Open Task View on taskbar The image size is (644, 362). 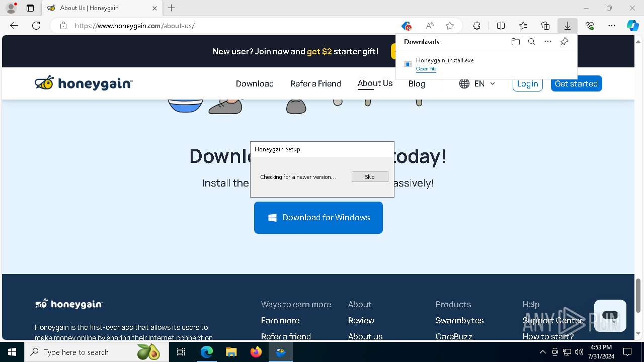pyautogui.click(x=181, y=352)
